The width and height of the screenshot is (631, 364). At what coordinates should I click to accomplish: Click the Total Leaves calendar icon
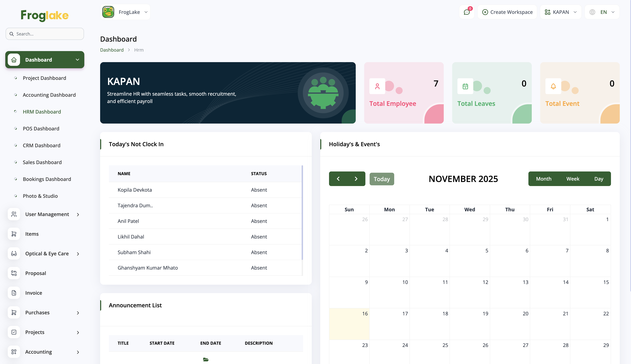click(x=465, y=86)
